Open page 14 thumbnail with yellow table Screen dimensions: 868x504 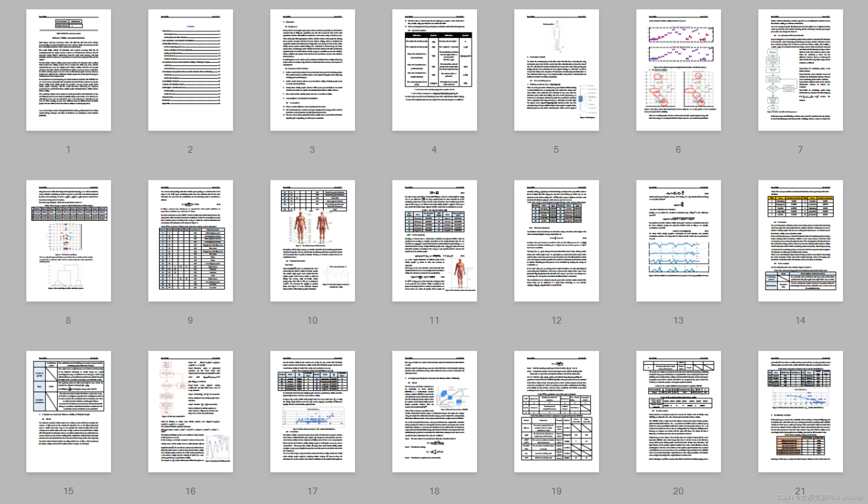(x=800, y=240)
